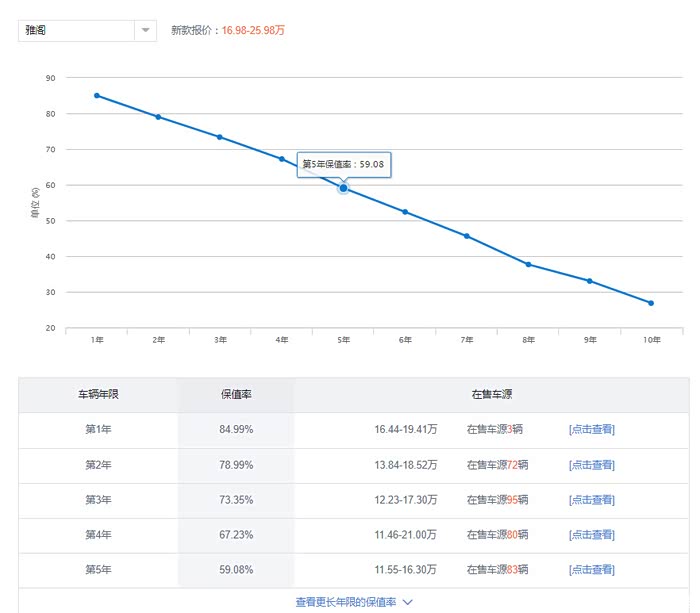Open 点击查看 link for 第1年 row
Screen dimensions: 700x613
coord(592,430)
